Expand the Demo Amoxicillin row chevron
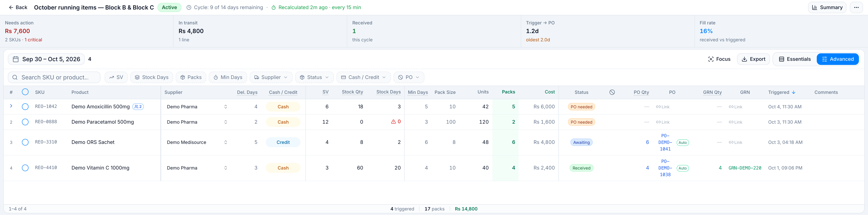The width and height of the screenshot is (868, 215). (x=11, y=106)
